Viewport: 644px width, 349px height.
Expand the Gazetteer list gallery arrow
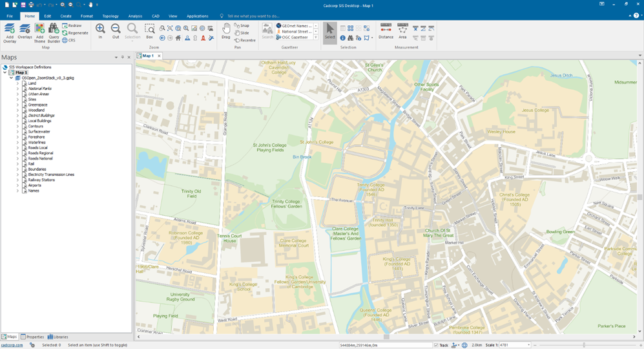(x=315, y=37)
